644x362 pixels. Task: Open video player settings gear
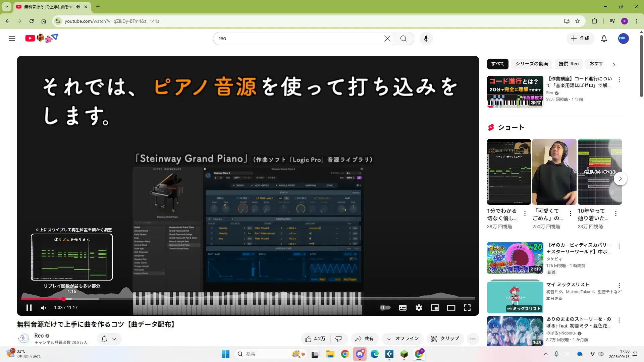pos(419,308)
